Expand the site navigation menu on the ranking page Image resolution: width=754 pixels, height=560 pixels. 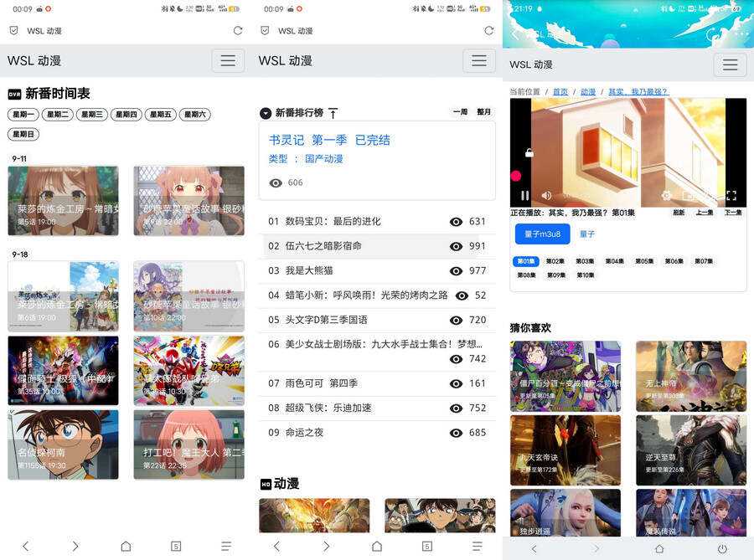point(478,60)
